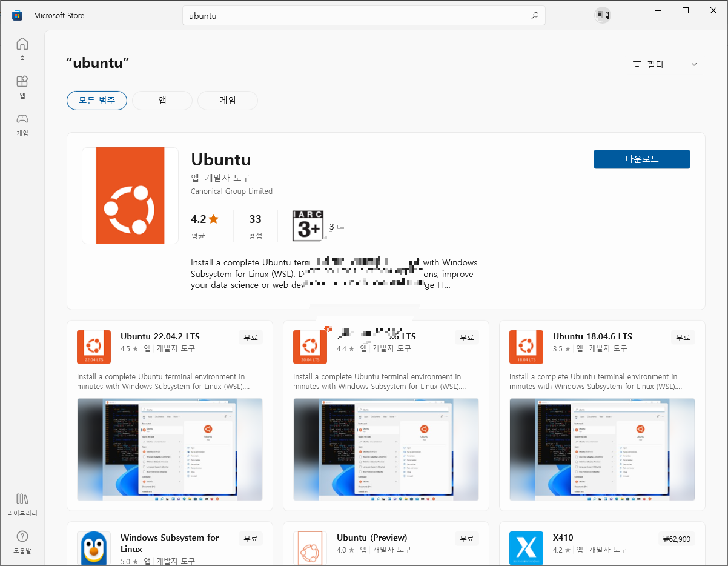728x566 pixels.
Task: Click the 4.2 average rating value
Action: (199, 219)
